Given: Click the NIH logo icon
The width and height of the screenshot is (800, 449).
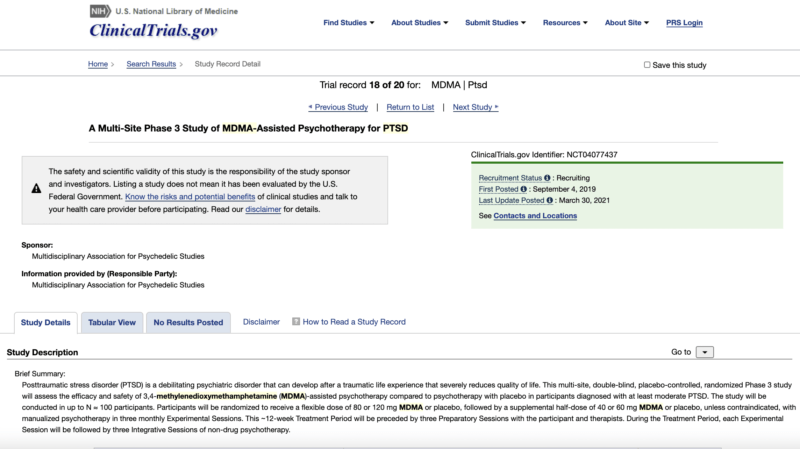Looking at the screenshot, I should tap(101, 11).
